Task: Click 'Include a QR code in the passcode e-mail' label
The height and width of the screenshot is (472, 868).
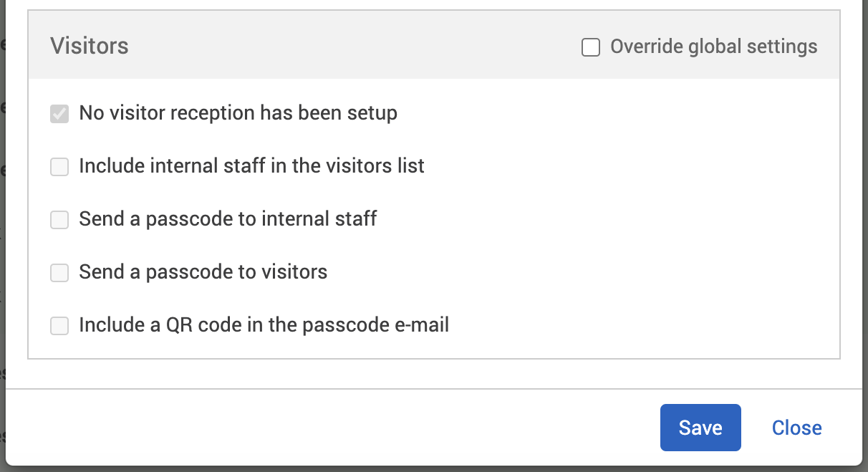Action: pos(264,325)
